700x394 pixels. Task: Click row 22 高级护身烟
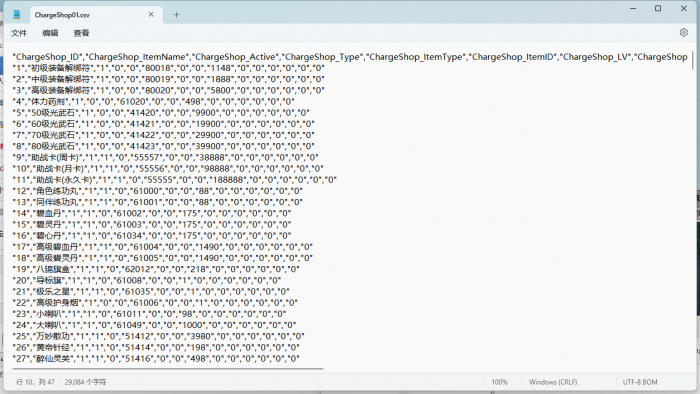click(x=155, y=303)
